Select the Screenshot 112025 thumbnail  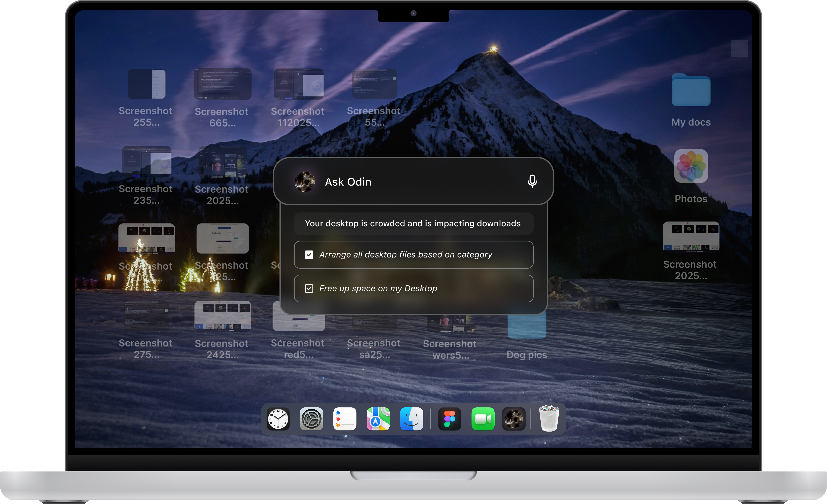click(x=298, y=84)
